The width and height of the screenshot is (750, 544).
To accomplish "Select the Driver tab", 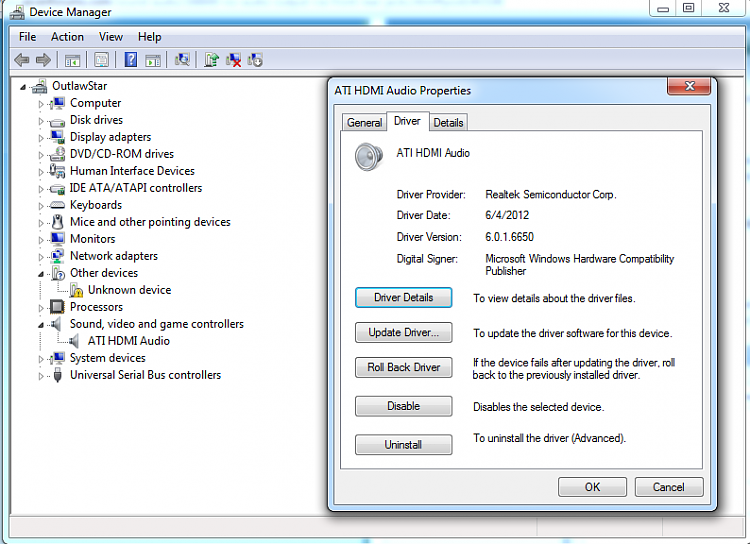I will [x=407, y=121].
